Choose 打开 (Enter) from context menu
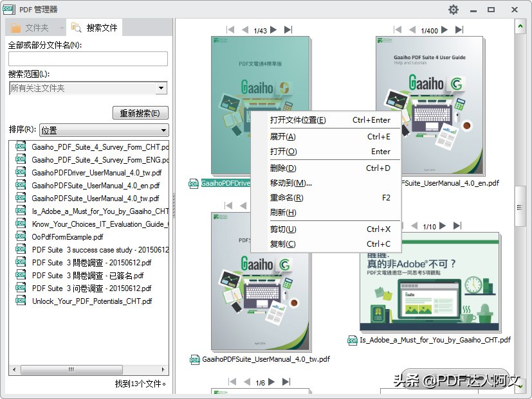Viewport: 532px width, 399px height. click(326, 152)
